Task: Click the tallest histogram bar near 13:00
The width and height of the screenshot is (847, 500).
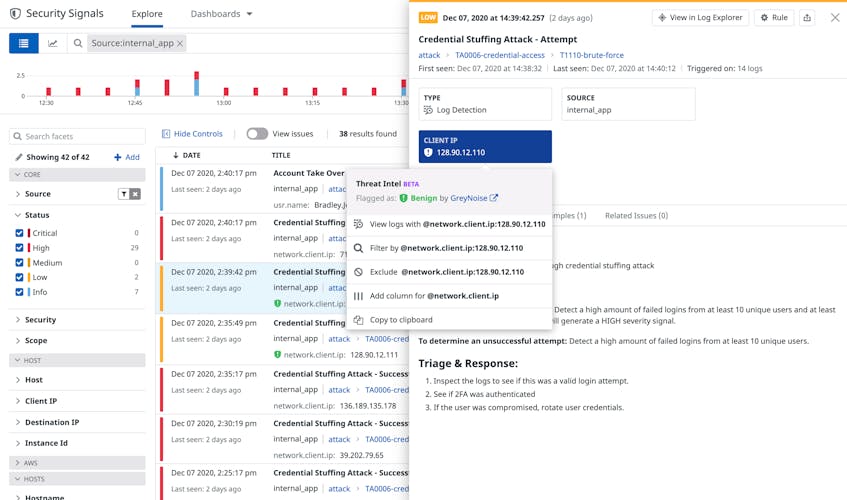Action: [x=197, y=84]
